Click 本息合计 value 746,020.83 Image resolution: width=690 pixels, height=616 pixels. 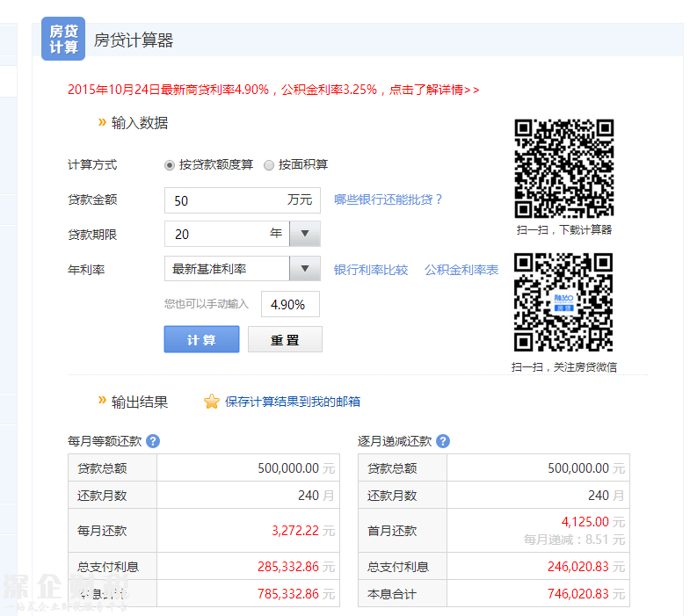point(578,594)
